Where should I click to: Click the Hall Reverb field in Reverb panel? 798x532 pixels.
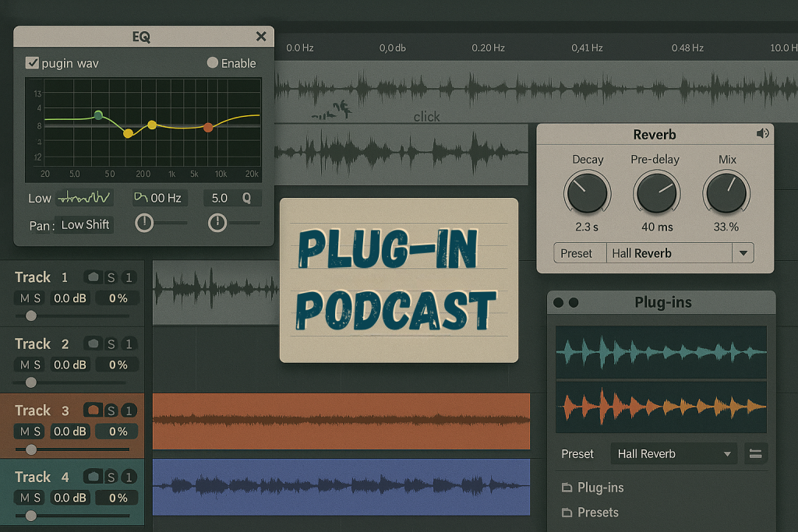669,253
